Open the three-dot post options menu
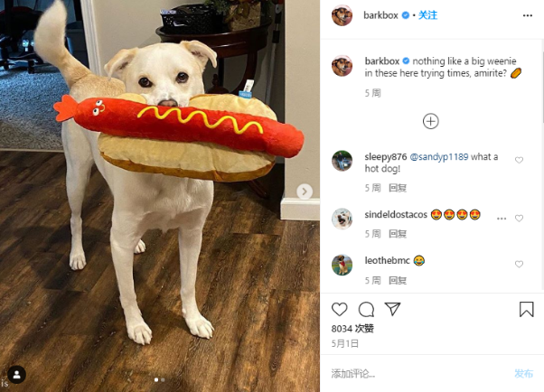544x392 pixels. pyautogui.click(x=528, y=15)
